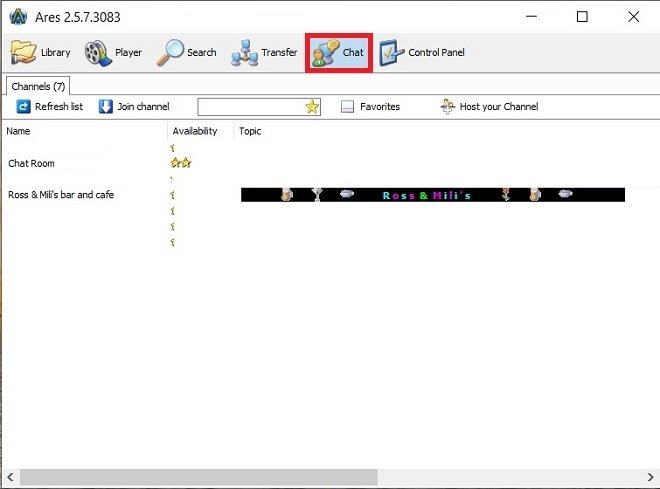Viewport: 660px width, 489px height.
Task: Click the Ares logo in title bar
Action: pyautogui.click(x=18, y=17)
